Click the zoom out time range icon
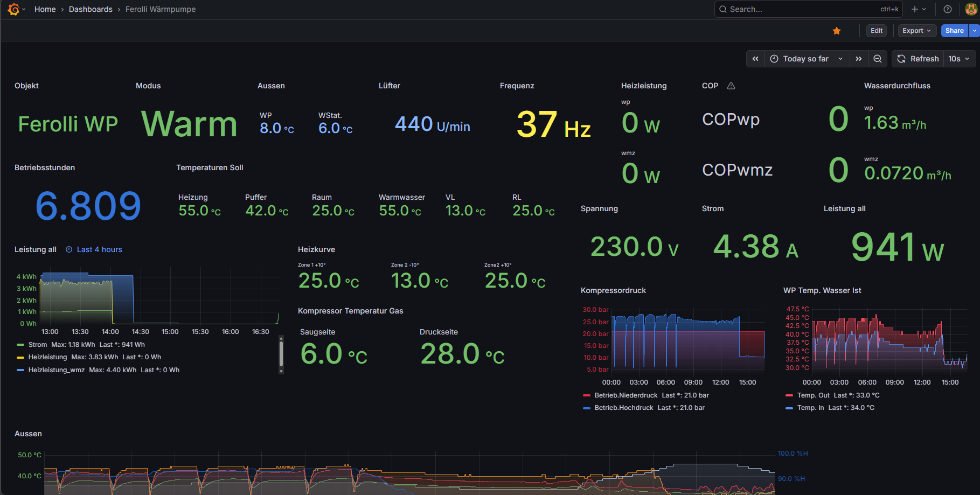This screenshot has width=980, height=495. point(878,59)
